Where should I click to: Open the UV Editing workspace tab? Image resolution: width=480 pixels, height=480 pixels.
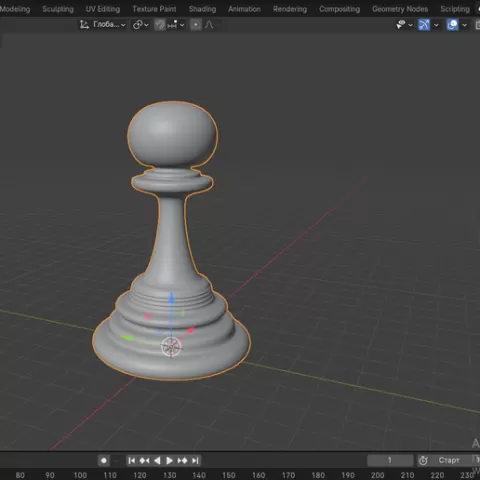click(103, 9)
